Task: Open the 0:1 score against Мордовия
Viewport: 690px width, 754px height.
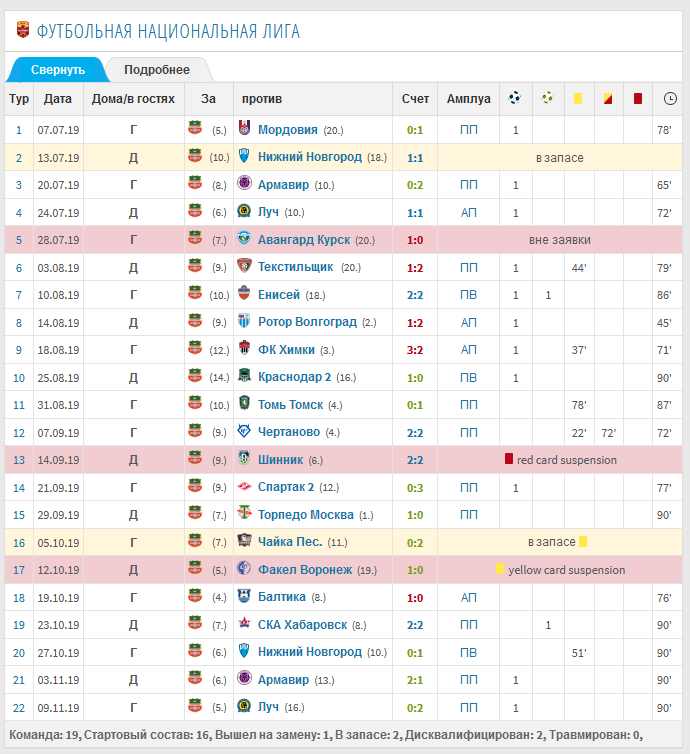Action: (x=415, y=130)
